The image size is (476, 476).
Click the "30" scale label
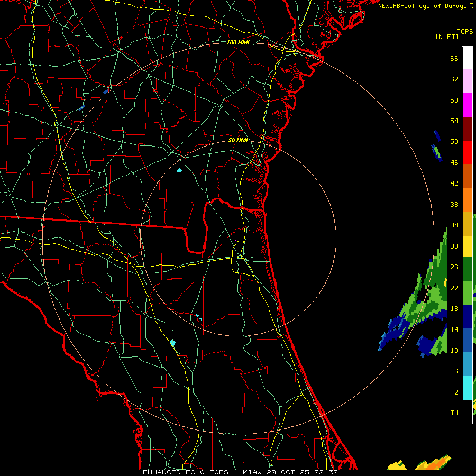coord(454,246)
